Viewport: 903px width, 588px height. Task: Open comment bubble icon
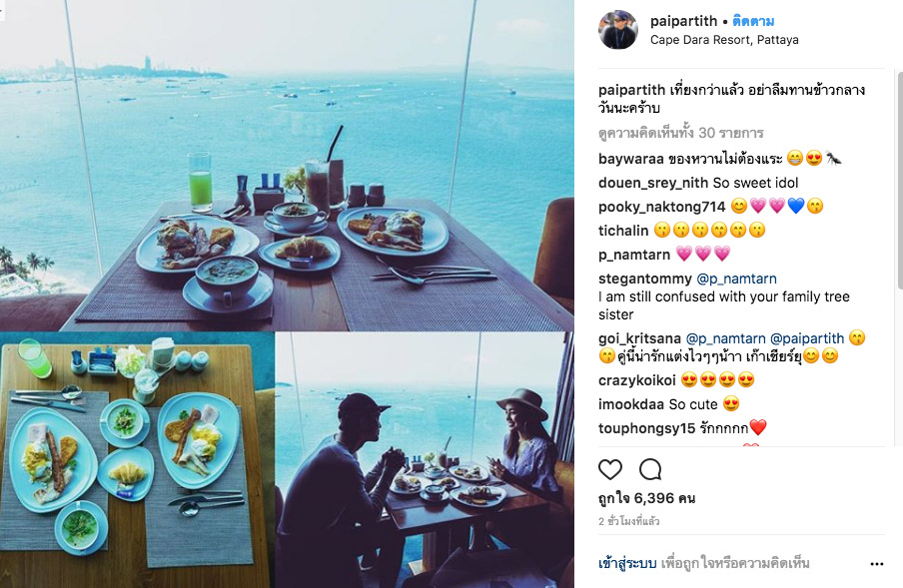(x=650, y=469)
